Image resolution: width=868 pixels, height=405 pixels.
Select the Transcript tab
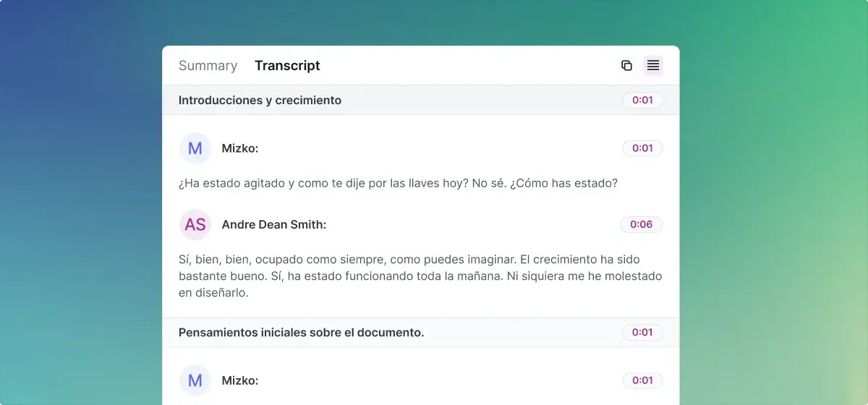tap(287, 66)
